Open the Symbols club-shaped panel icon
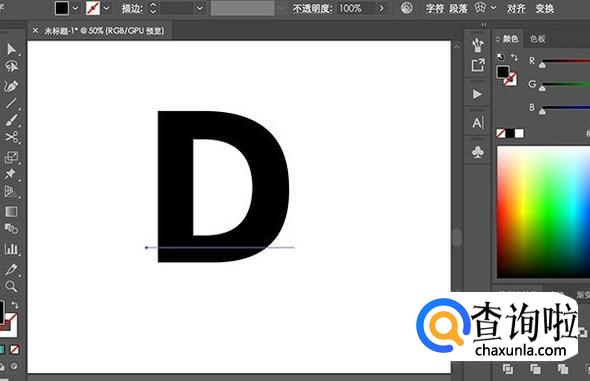Image resolution: width=590 pixels, height=381 pixels. pyautogui.click(x=478, y=152)
